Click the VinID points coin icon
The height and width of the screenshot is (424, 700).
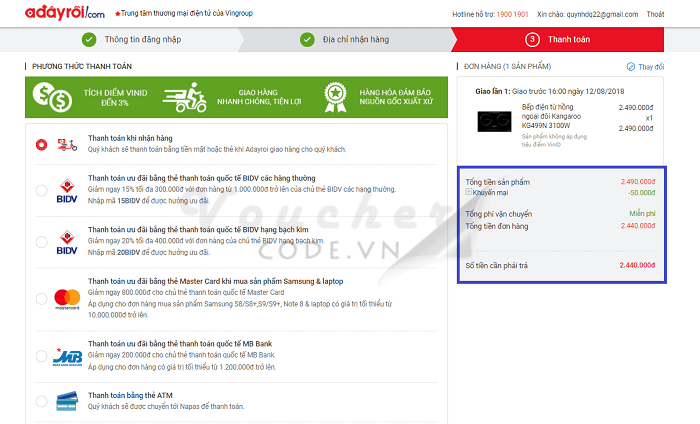pos(52,97)
